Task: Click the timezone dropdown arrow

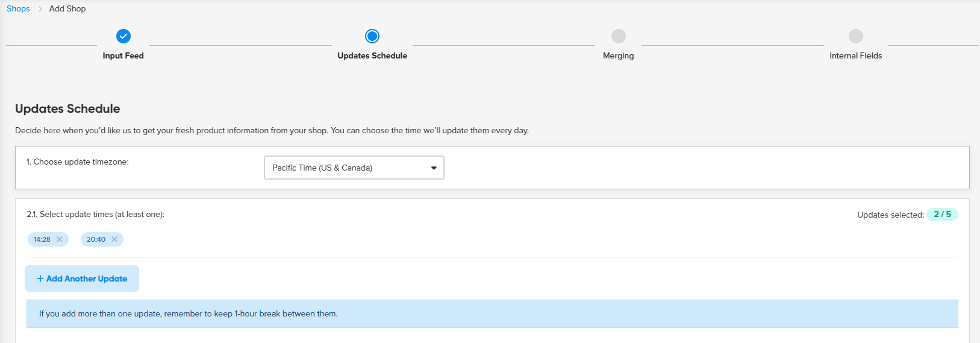Action: (x=434, y=168)
